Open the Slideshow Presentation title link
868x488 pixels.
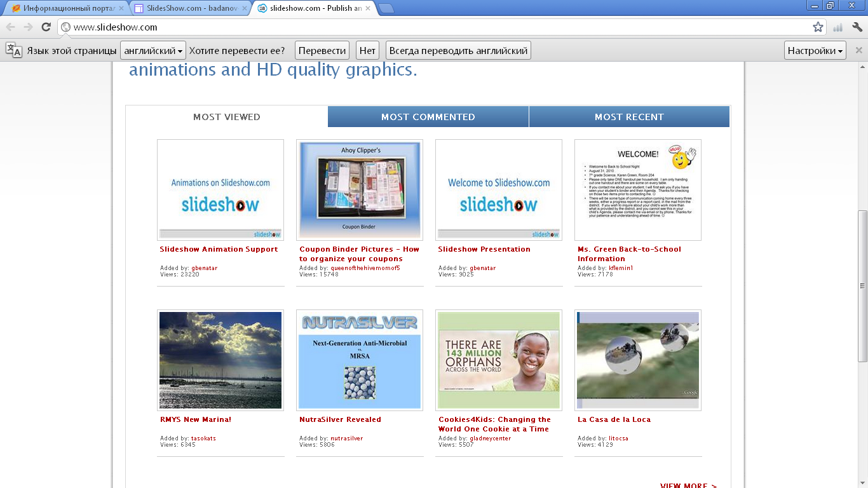point(484,249)
